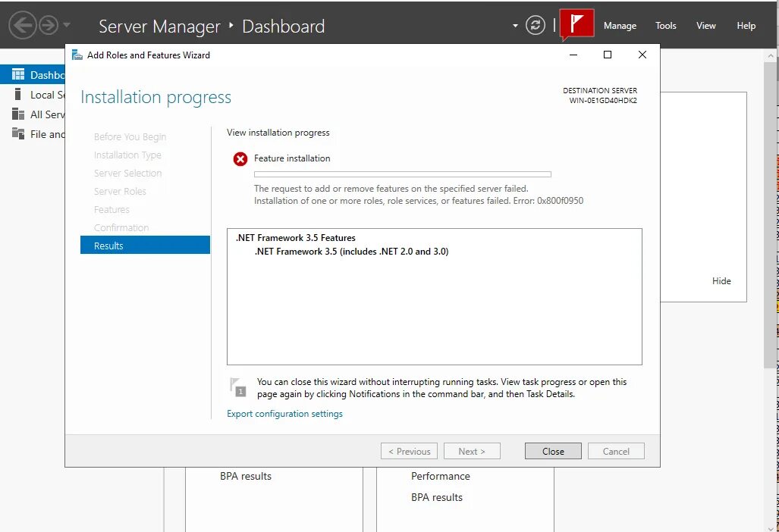Click the Previous button in the wizard
Image resolution: width=779 pixels, height=532 pixels.
click(410, 451)
